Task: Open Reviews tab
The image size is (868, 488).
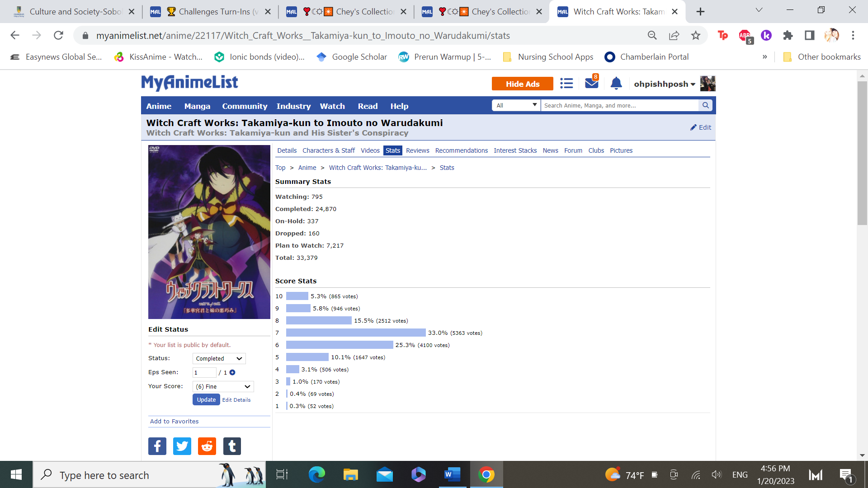Action: (418, 150)
